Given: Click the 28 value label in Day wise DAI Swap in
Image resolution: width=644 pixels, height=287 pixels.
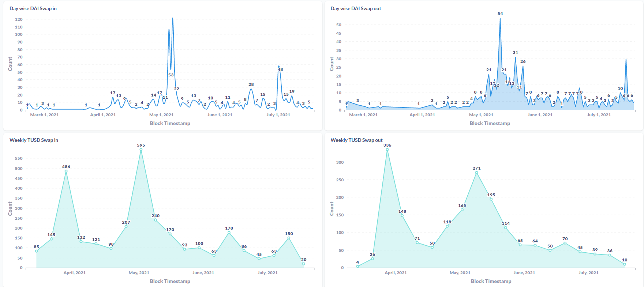Looking at the screenshot, I should (x=251, y=84).
